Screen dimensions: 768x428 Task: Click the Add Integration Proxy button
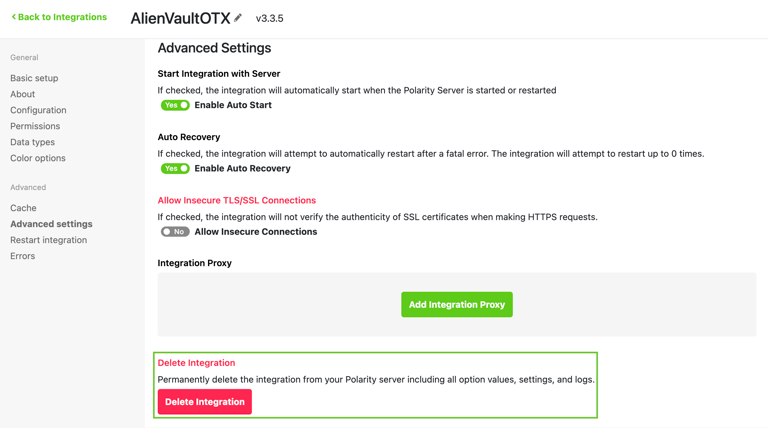point(457,305)
